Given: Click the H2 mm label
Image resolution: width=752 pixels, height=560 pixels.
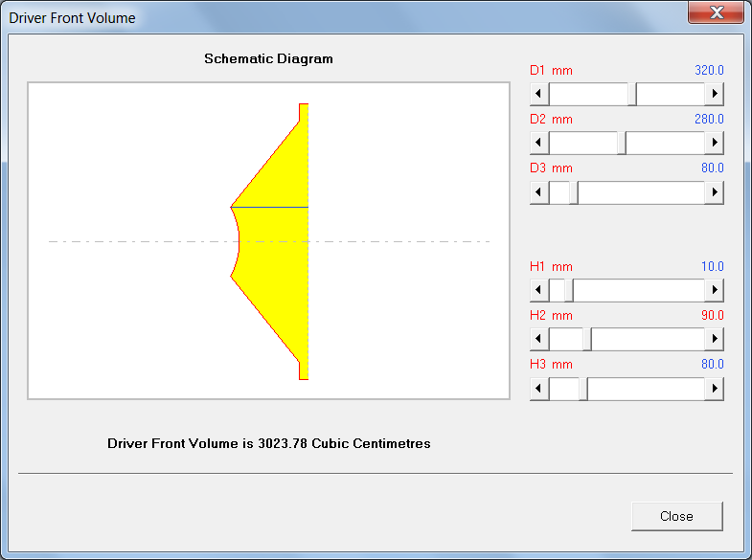Looking at the screenshot, I should coord(551,315).
